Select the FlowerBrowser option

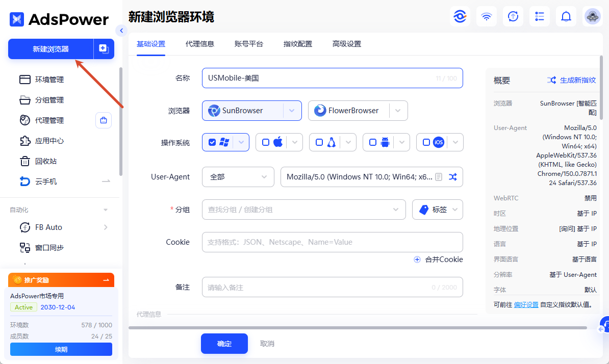click(x=348, y=111)
